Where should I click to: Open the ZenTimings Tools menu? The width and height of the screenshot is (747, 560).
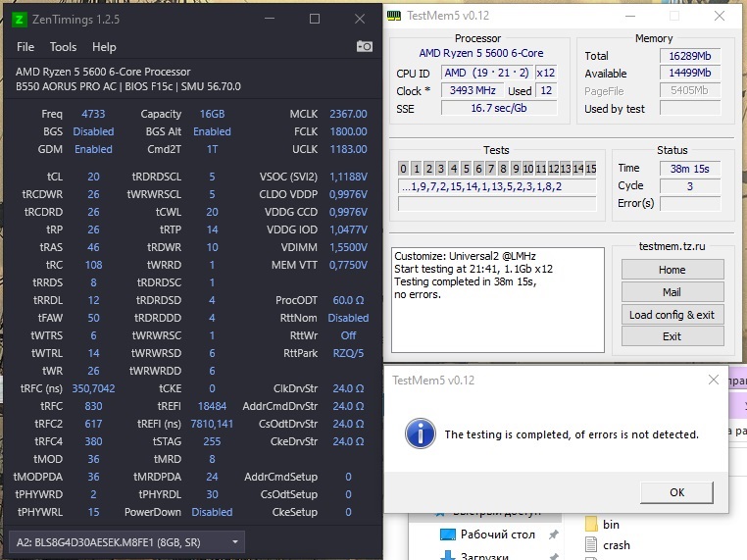coord(63,47)
